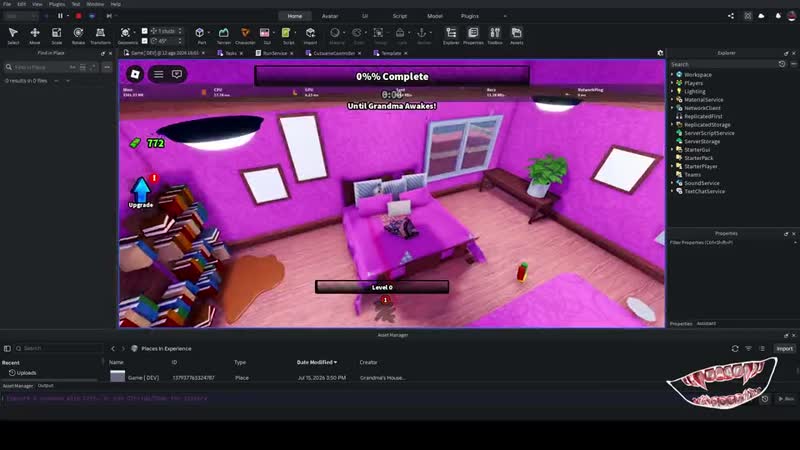This screenshot has height=450, width=800.
Task: Expand the StarterPlayer node
Action: (x=672, y=166)
